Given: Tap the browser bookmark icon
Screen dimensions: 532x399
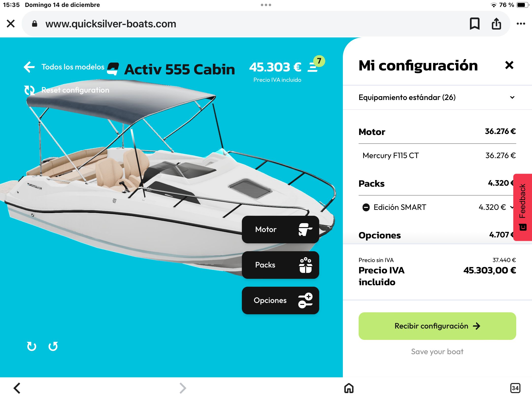Looking at the screenshot, I should 475,24.
